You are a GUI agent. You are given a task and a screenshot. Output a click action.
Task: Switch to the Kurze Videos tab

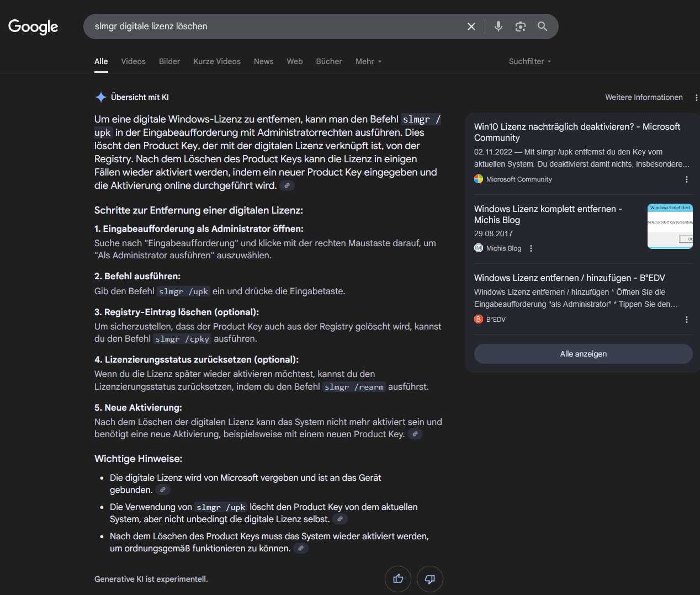(x=217, y=61)
